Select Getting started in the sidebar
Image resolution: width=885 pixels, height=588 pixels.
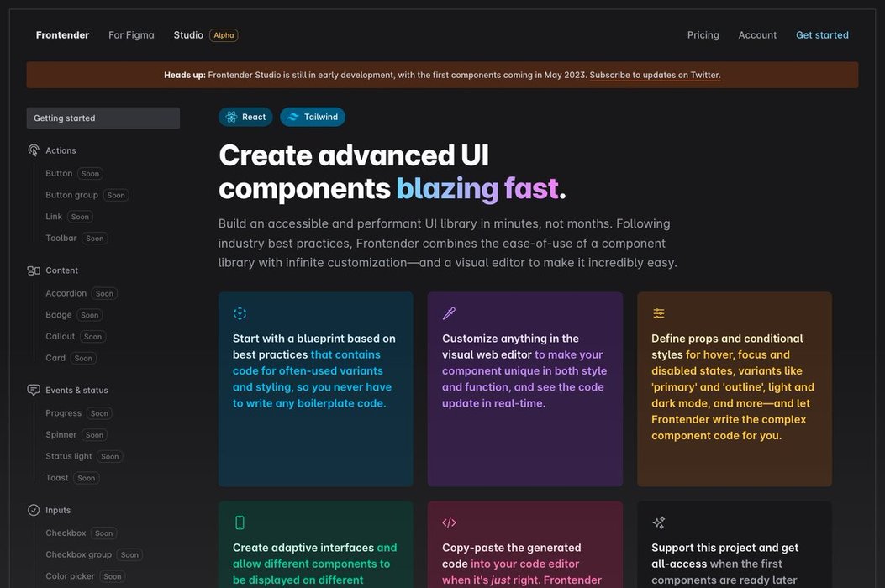coord(103,118)
